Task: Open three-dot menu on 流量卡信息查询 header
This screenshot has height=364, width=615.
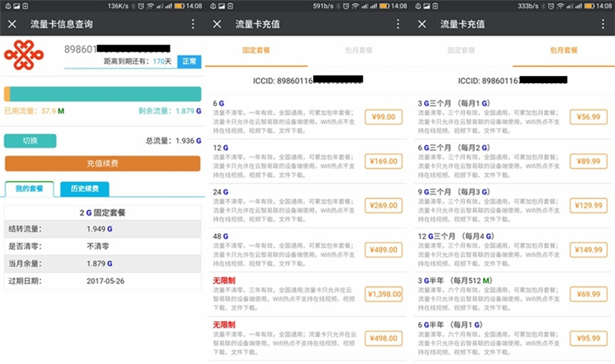Action: 194,24
